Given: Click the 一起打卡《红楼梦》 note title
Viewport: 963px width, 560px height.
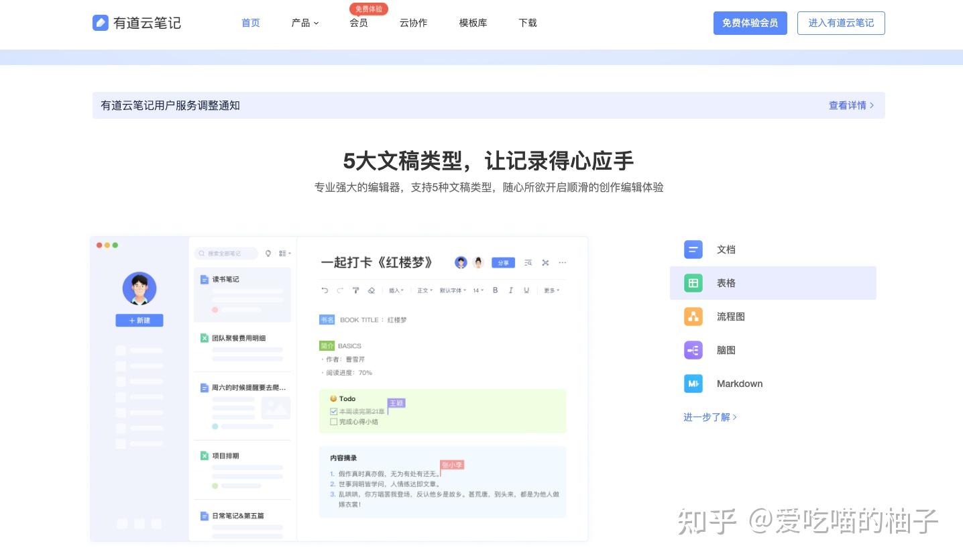Looking at the screenshot, I should pos(377,262).
